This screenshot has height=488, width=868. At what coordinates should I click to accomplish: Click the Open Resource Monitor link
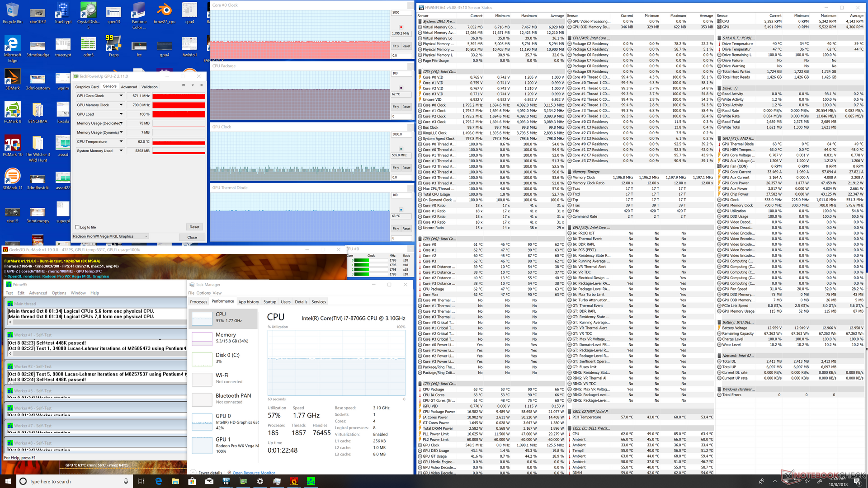[x=254, y=473]
